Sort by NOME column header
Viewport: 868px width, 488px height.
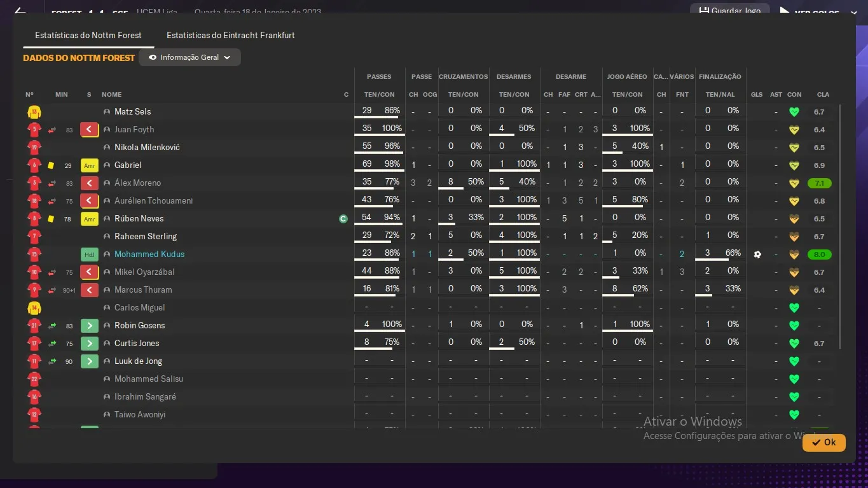[x=111, y=95]
